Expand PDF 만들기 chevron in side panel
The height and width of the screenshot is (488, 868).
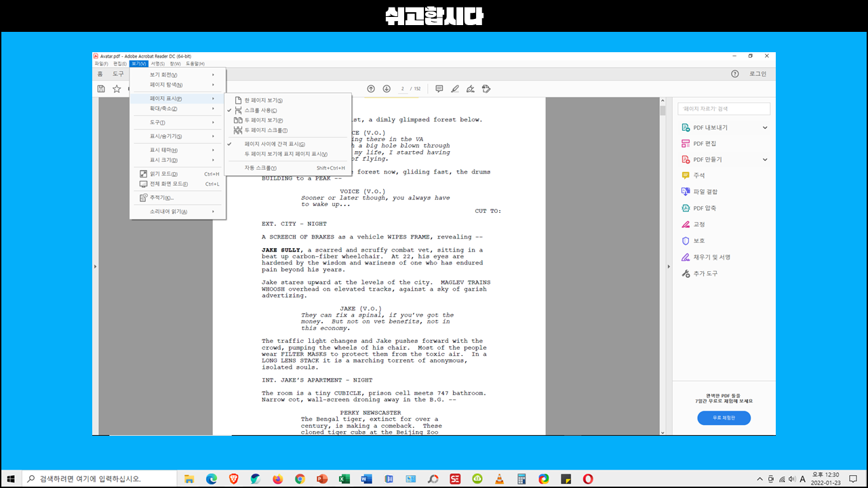coord(765,160)
